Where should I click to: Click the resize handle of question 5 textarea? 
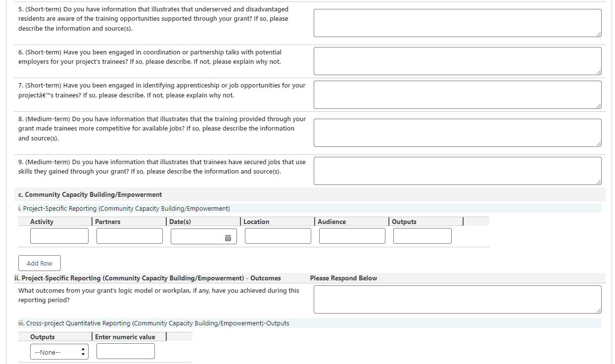click(599, 34)
